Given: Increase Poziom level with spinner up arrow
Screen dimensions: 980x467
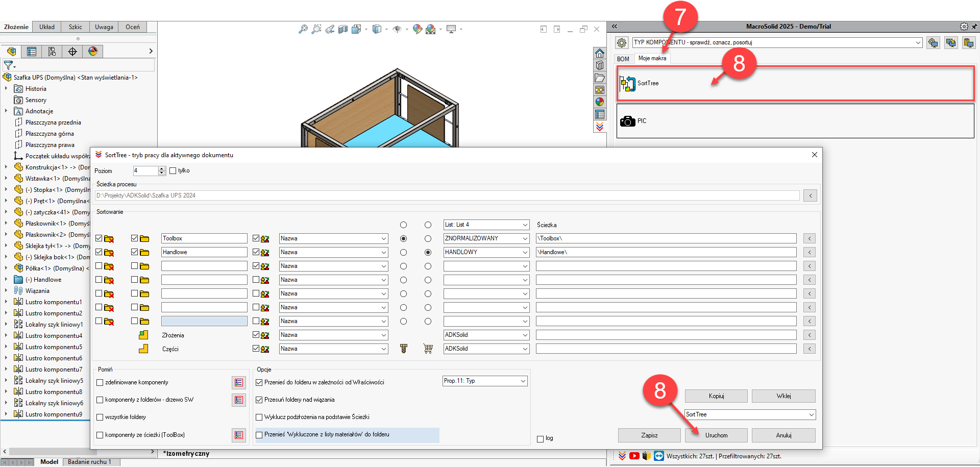Looking at the screenshot, I should click(x=162, y=169).
